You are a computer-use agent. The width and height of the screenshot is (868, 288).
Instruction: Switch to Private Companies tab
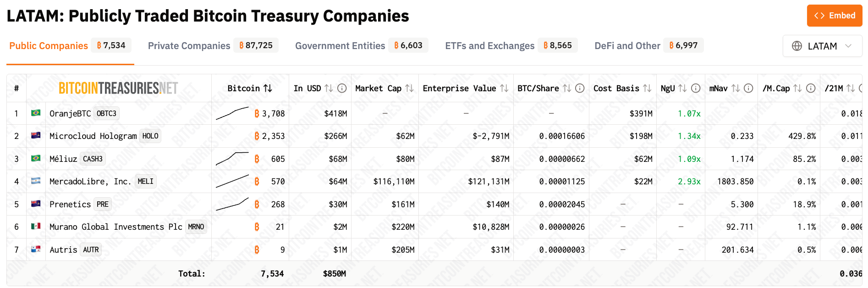pyautogui.click(x=189, y=46)
